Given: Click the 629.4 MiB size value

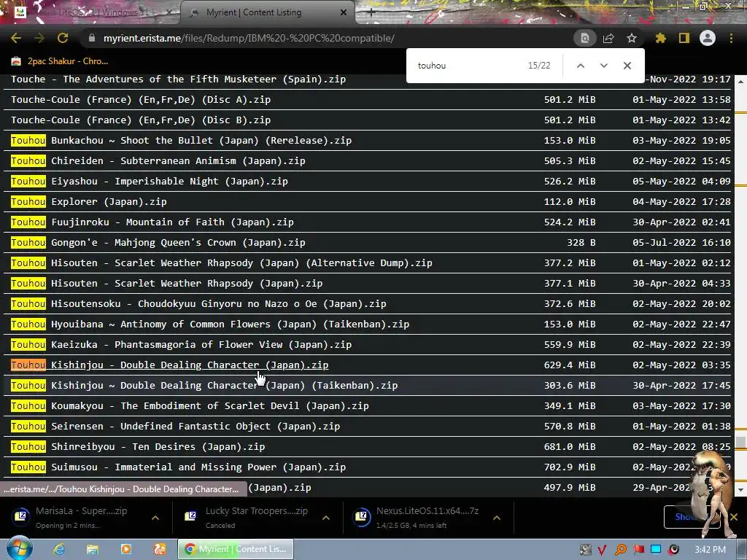Looking at the screenshot, I should coord(570,365).
